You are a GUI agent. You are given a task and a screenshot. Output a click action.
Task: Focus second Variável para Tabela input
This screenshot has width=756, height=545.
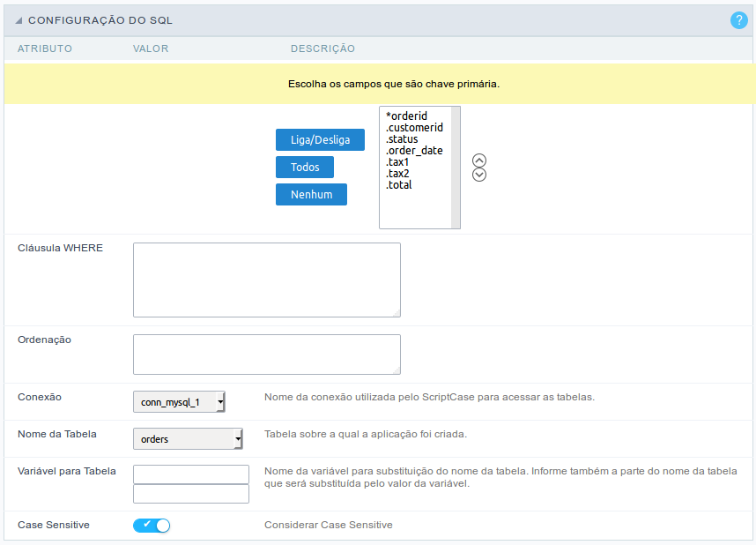[191, 494]
